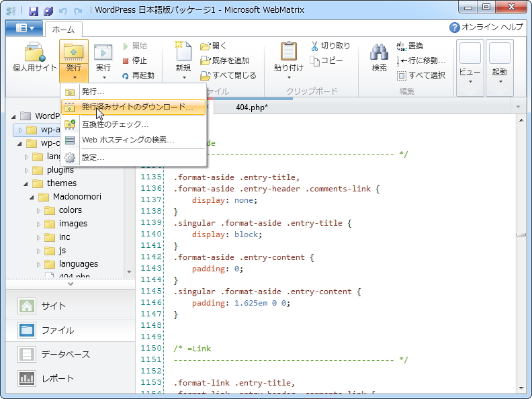The width and height of the screenshot is (532, 399).
Task: Switch to the レポート workspace
Action: tap(71, 379)
